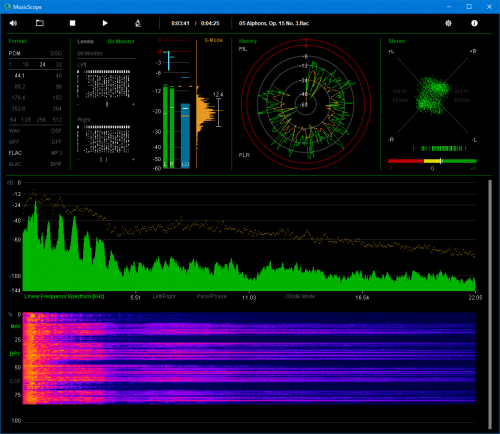Click the L level meter bar

pos(165,126)
